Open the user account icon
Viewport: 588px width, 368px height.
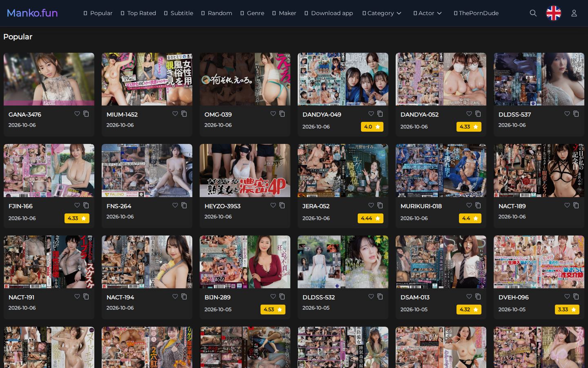click(x=574, y=13)
